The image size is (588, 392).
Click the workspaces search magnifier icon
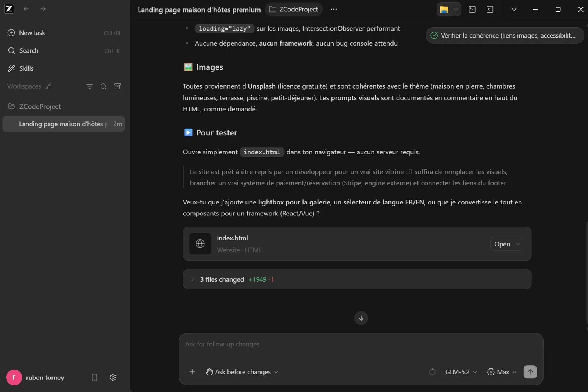click(104, 86)
